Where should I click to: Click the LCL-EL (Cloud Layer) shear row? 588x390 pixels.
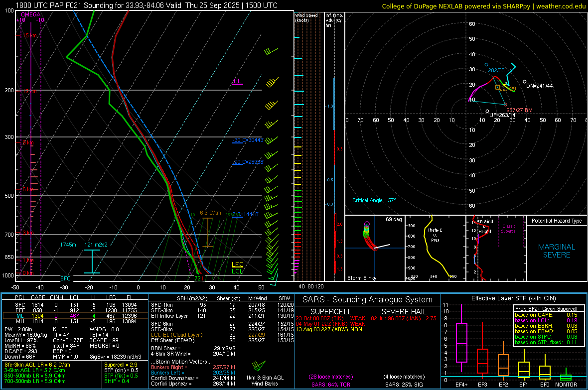click(x=223, y=335)
